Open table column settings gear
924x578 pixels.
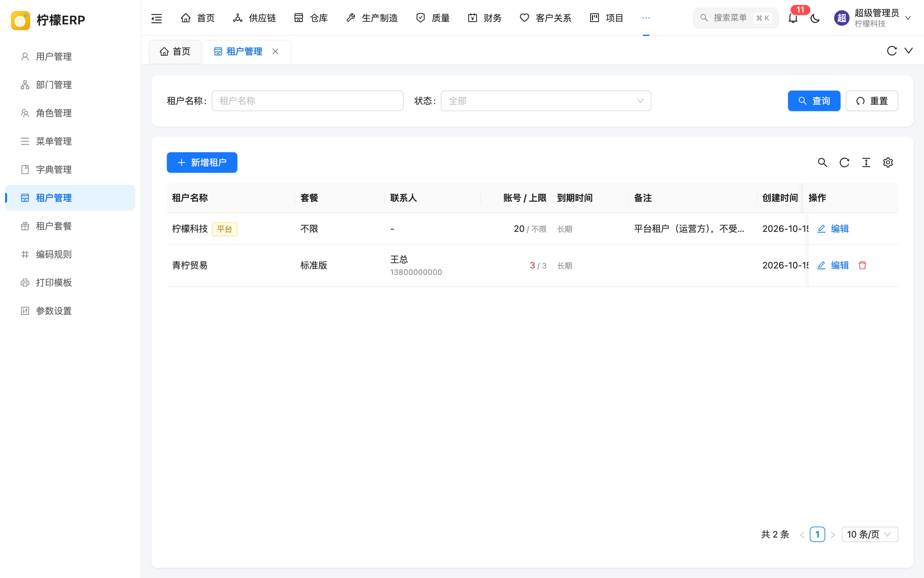(888, 162)
